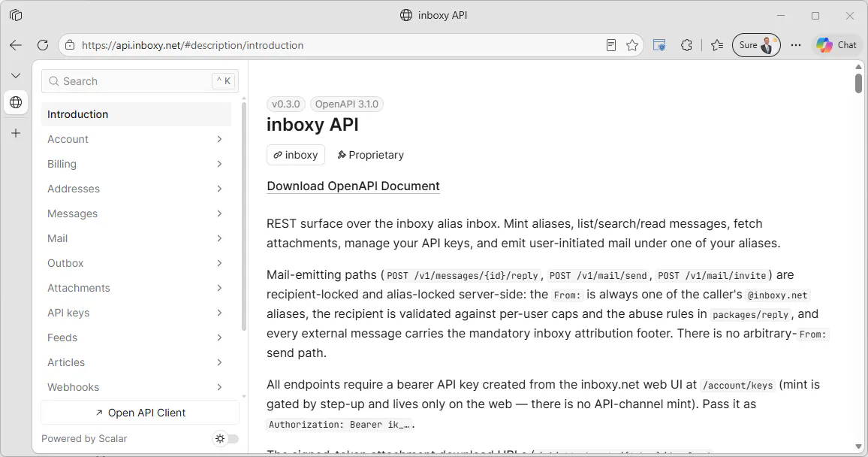Open the Feeds sidebar item

tap(136, 338)
